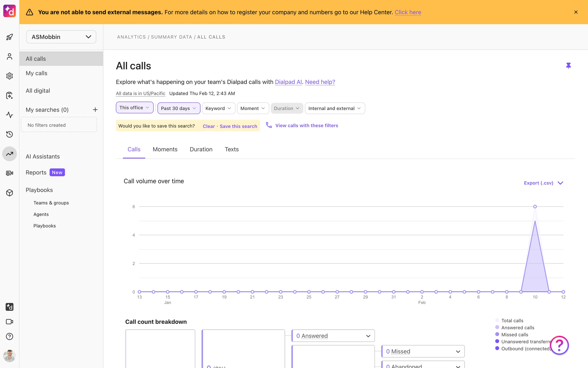Click the box package icon in sidebar
The height and width of the screenshot is (368, 588).
pos(9,193)
